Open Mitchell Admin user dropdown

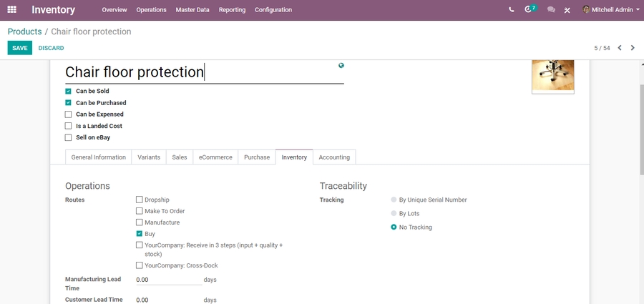610,10
